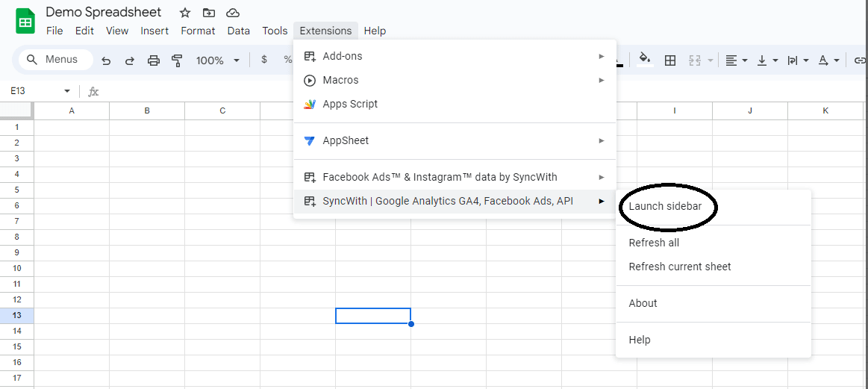868x389 pixels.
Task: Format as currency with dollar icon
Action: (264, 60)
